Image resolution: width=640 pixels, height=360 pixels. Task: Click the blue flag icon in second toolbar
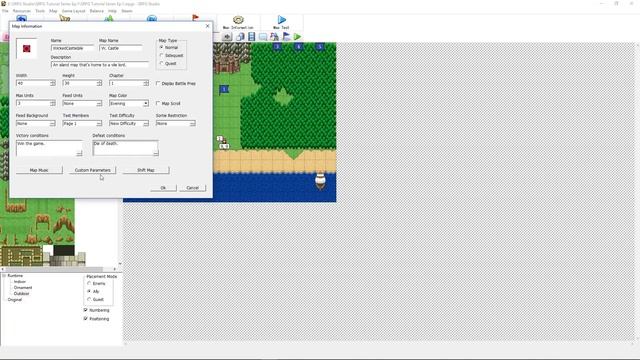tap(286, 37)
